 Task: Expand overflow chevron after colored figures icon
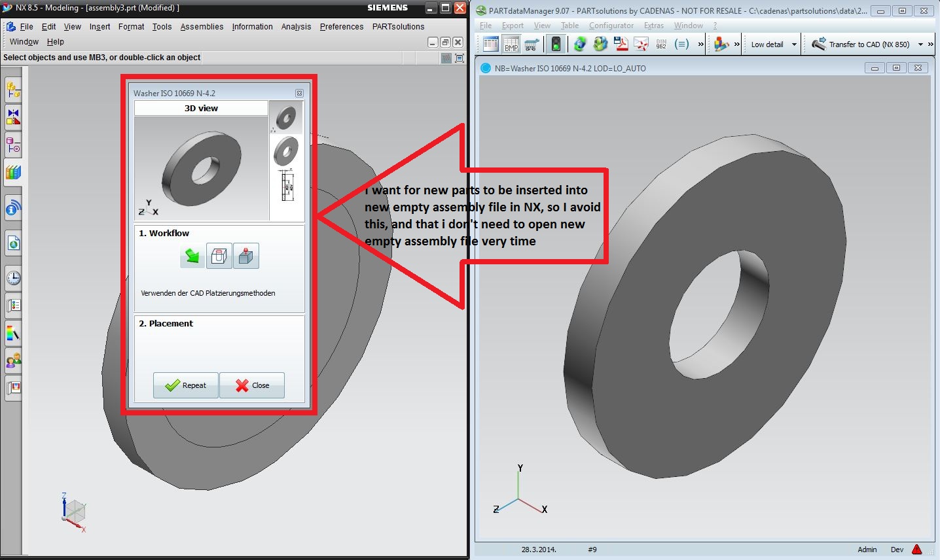pos(737,44)
